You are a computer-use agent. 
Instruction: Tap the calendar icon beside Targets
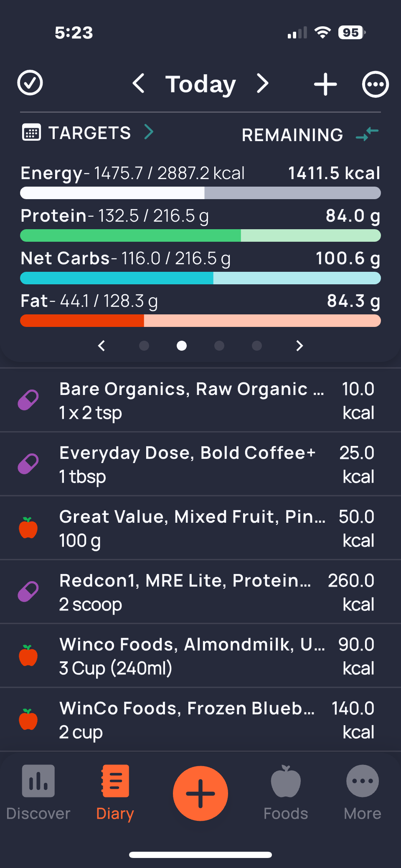click(x=31, y=133)
